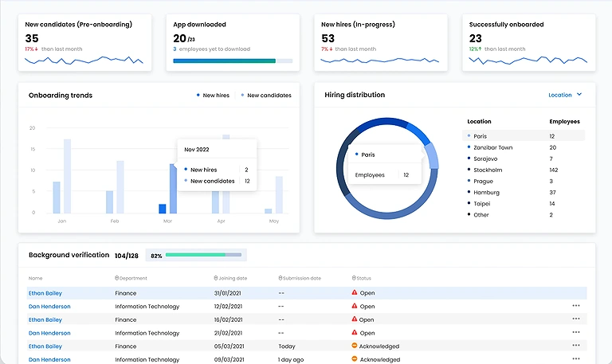Click the Status column sort icon
The width and height of the screenshot is (612, 364).
pyautogui.click(x=354, y=278)
